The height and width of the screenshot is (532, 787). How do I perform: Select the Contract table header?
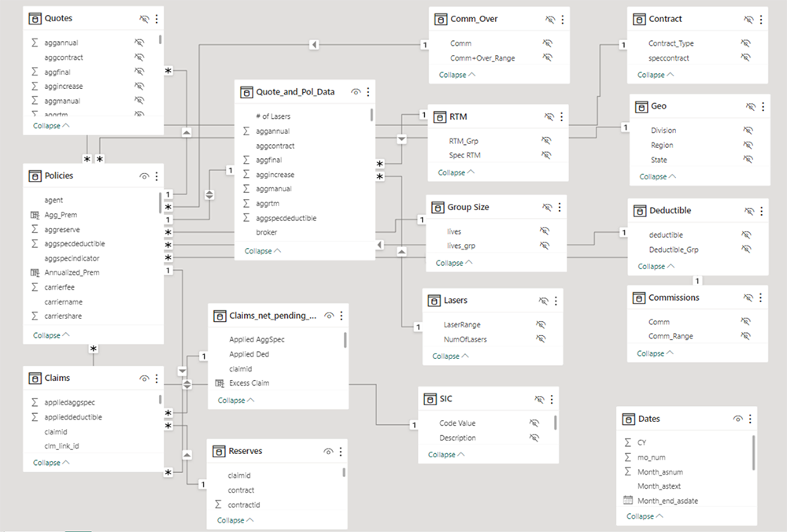(x=665, y=19)
